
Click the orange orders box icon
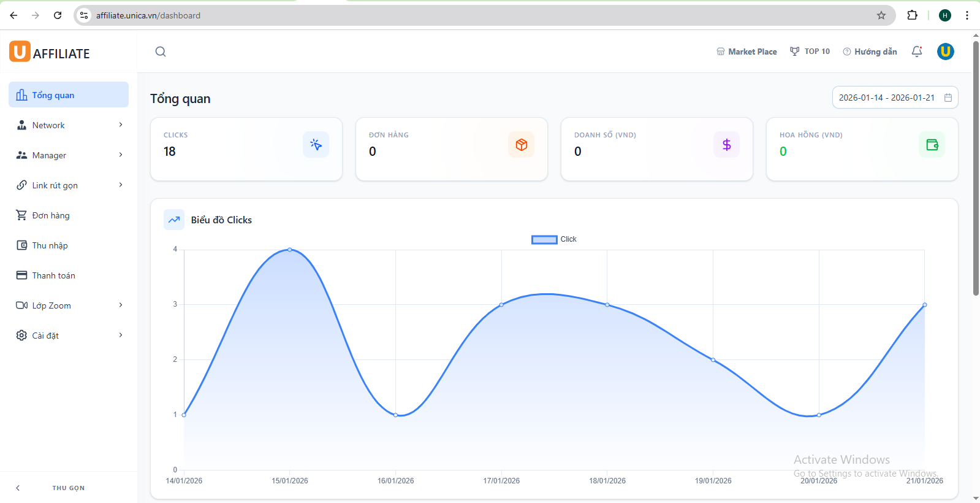521,145
